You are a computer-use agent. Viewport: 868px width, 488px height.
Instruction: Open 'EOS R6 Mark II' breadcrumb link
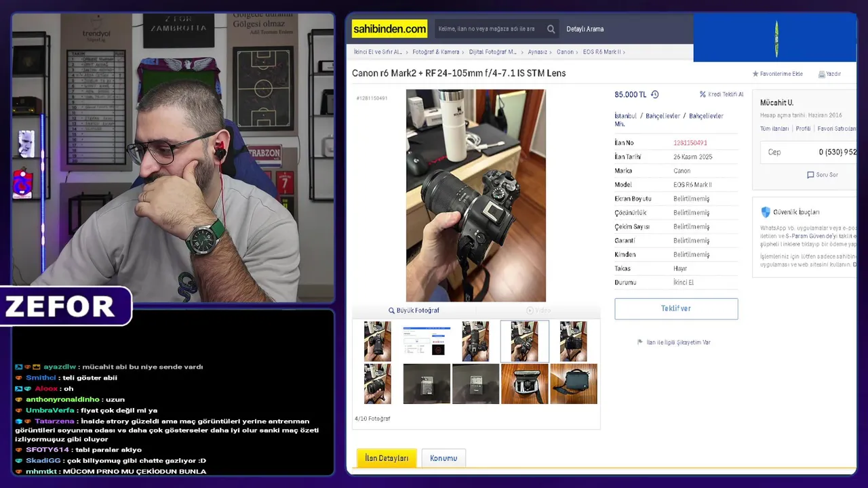(601, 52)
